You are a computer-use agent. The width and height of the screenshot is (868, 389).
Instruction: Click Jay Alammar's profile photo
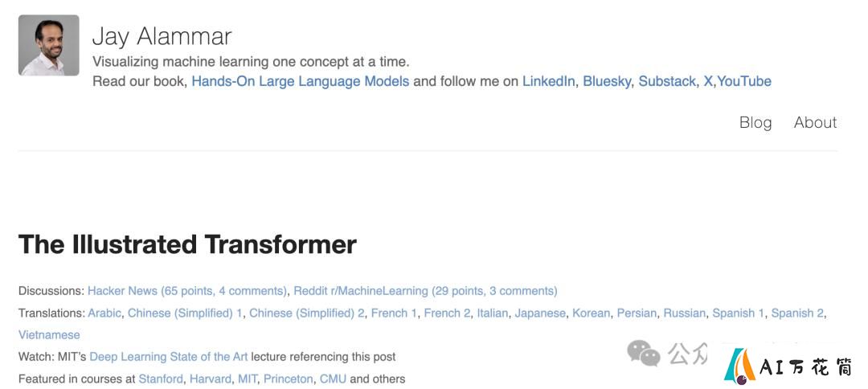(x=49, y=45)
